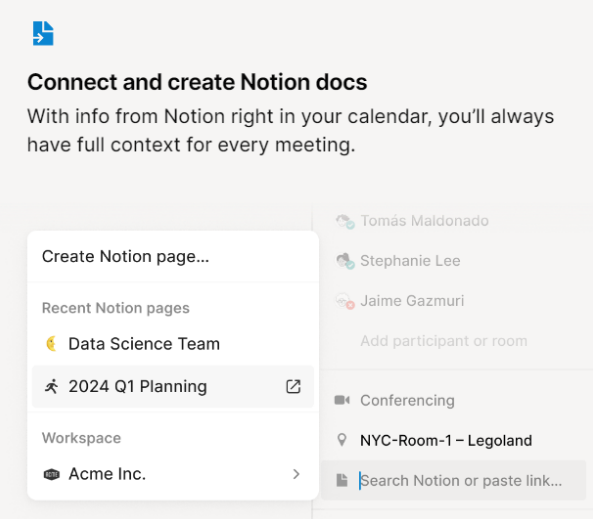
Task: Click the Search Notion or paste link field
Action: pyautogui.click(x=453, y=480)
